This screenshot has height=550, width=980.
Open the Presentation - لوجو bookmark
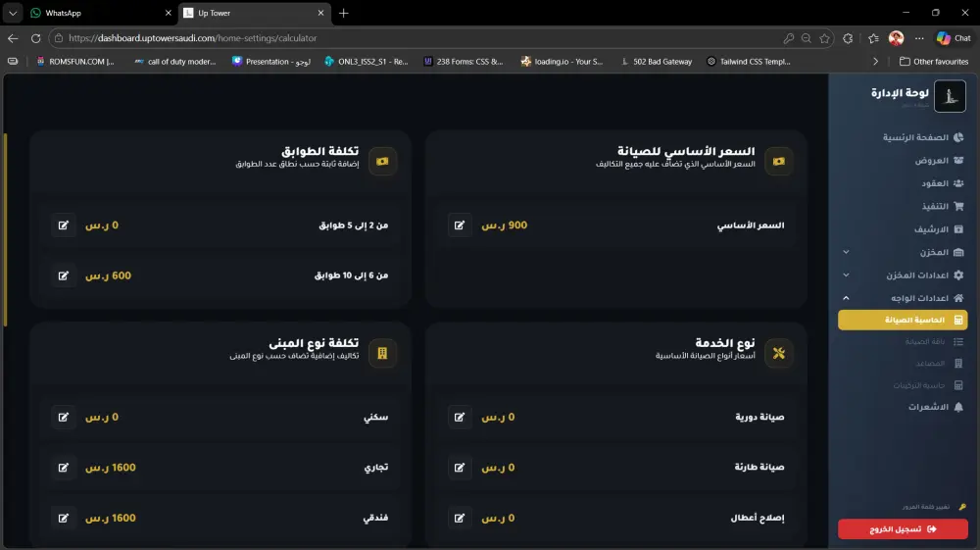(x=271, y=61)
